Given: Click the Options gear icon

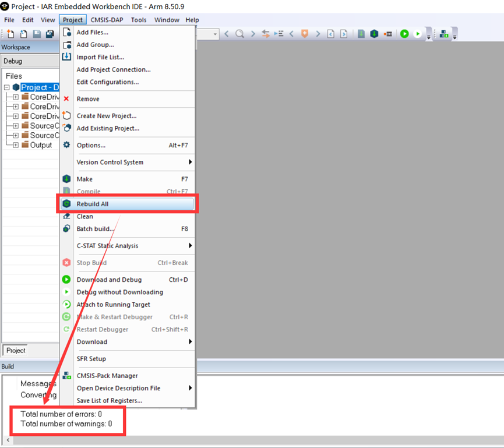Looking at the screenshot, I should [x=66, y=145].
